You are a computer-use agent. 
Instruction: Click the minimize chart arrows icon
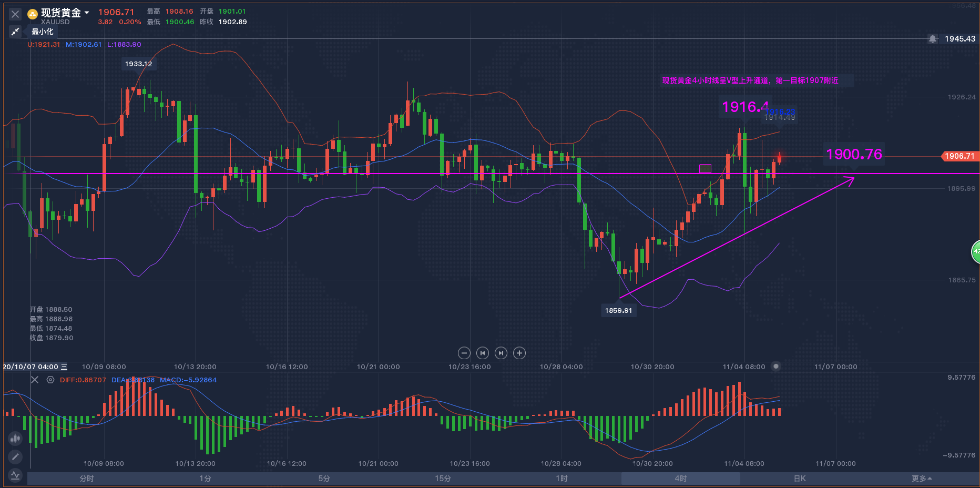click(x=15, y=32)
